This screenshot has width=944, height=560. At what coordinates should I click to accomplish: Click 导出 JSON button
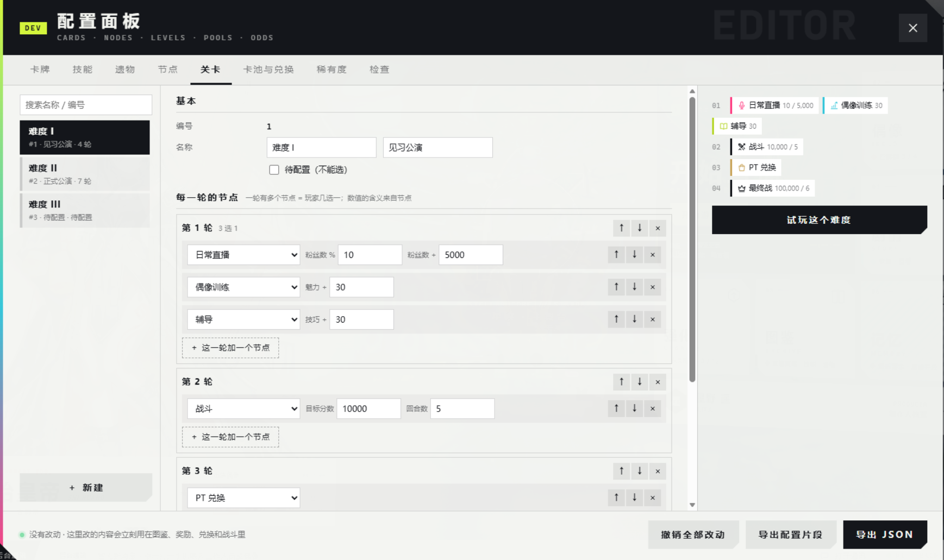point(885,534)
